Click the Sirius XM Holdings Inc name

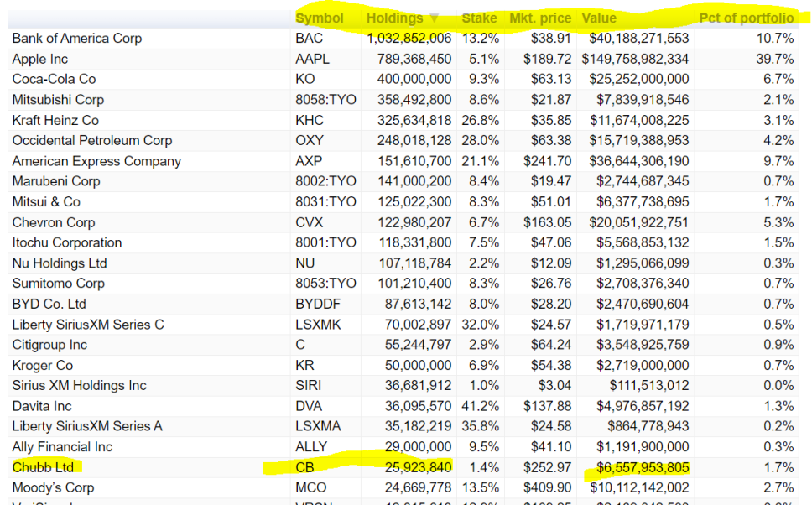click(x=79, y=385)
